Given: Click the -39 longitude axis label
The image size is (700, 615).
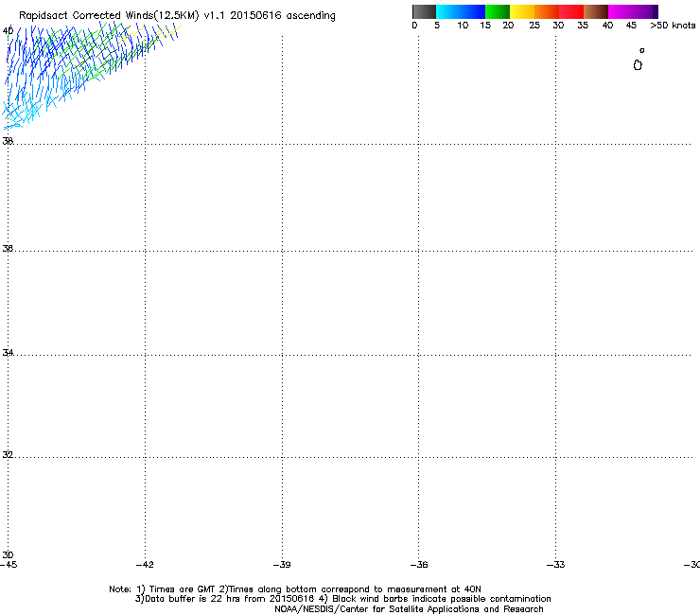Looking at the screenshot, I should 282,565.
